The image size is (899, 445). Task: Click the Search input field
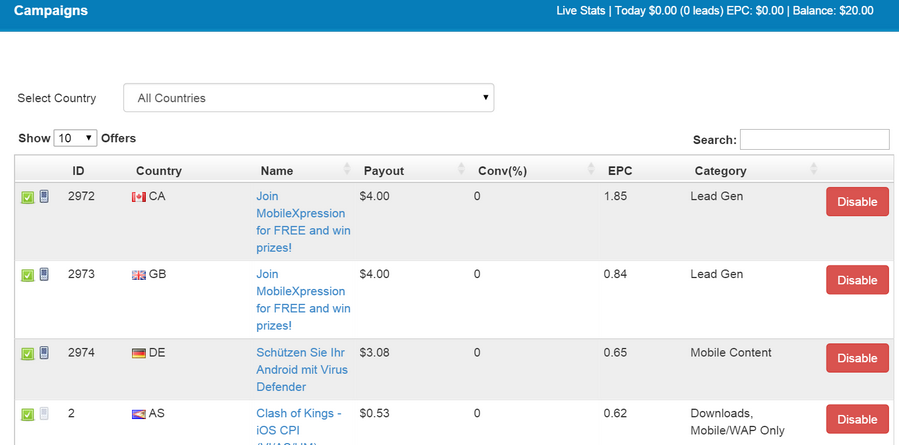(814, 140)
